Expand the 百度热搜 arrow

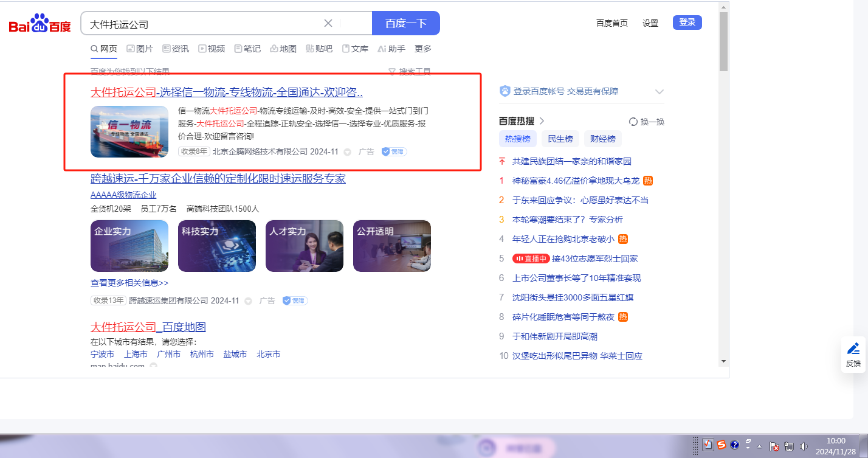pos(542,121)
